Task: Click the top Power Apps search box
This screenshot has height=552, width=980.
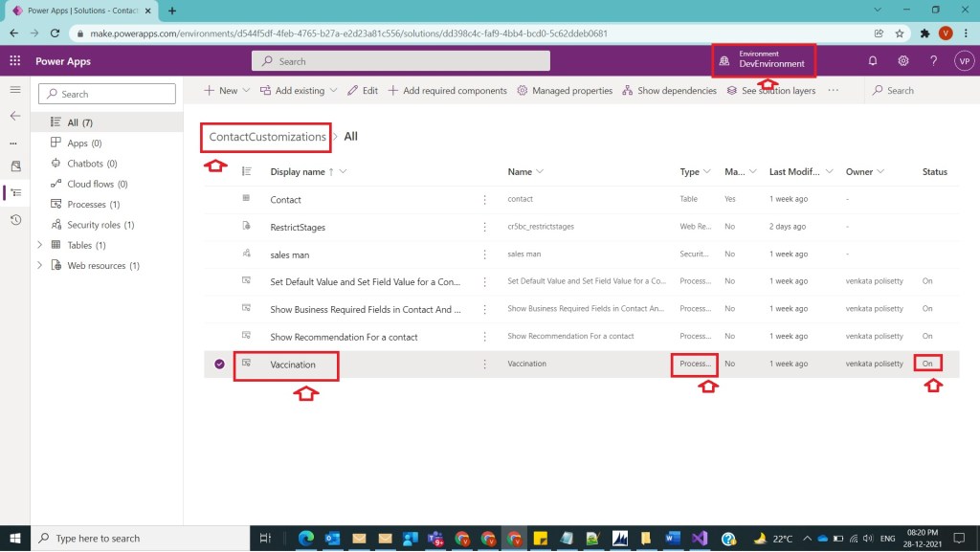Action: tap(401, 60)
